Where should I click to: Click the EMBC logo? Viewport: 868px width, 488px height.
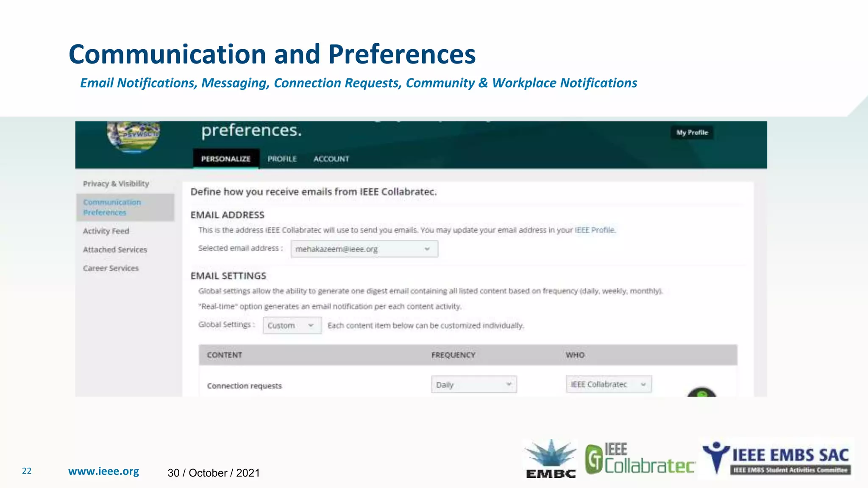pos(551,459)
